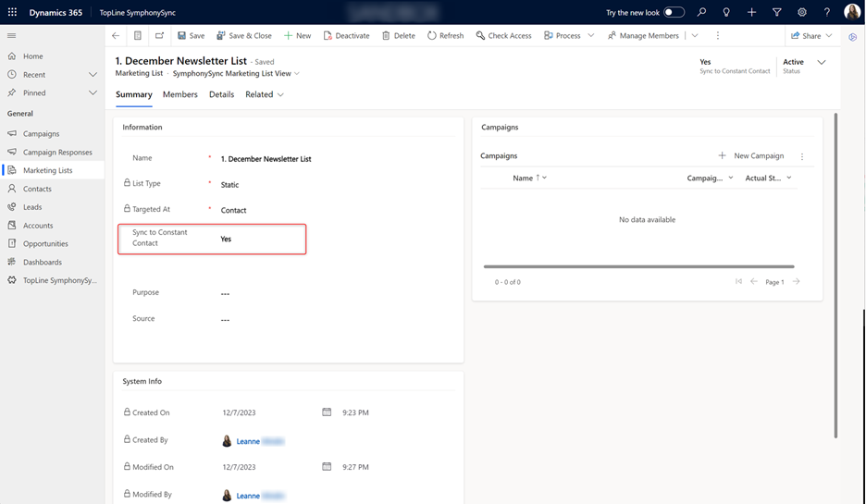Open the Copilot side pane icon
This screenshot has height=504, width=866.
[x=853, y=37]
